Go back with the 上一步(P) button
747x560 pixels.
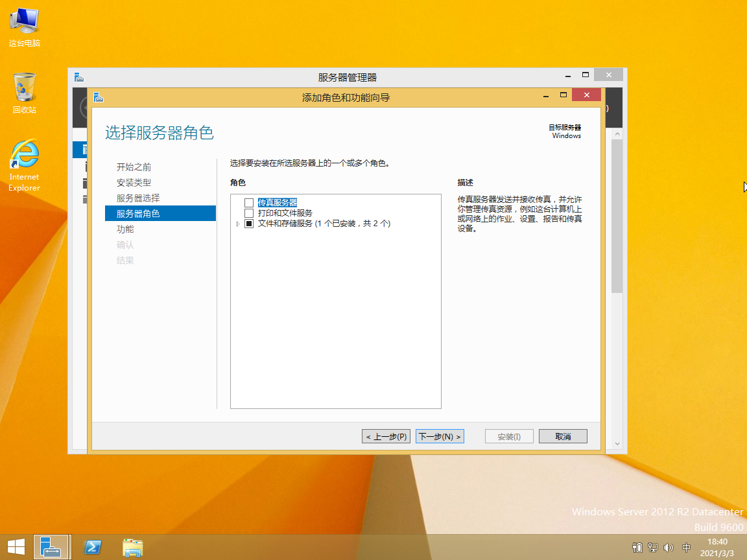[386, 437]
